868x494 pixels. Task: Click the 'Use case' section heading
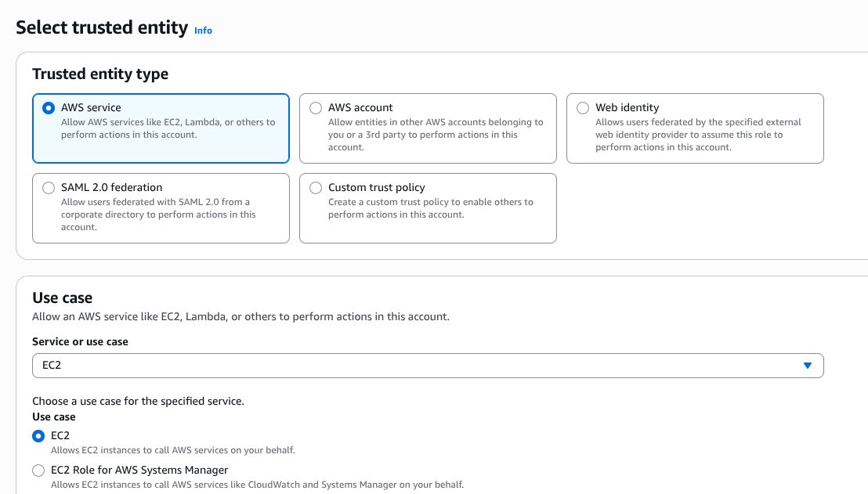click(62, 297)
